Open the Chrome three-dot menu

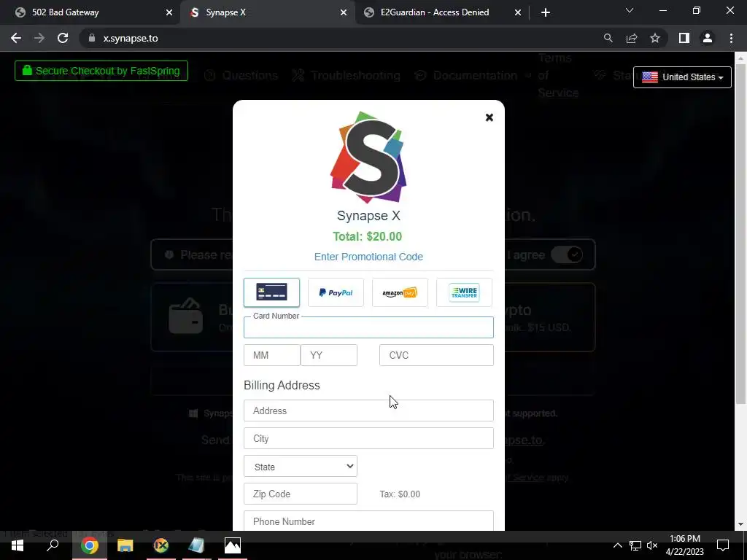click(731, 38)
